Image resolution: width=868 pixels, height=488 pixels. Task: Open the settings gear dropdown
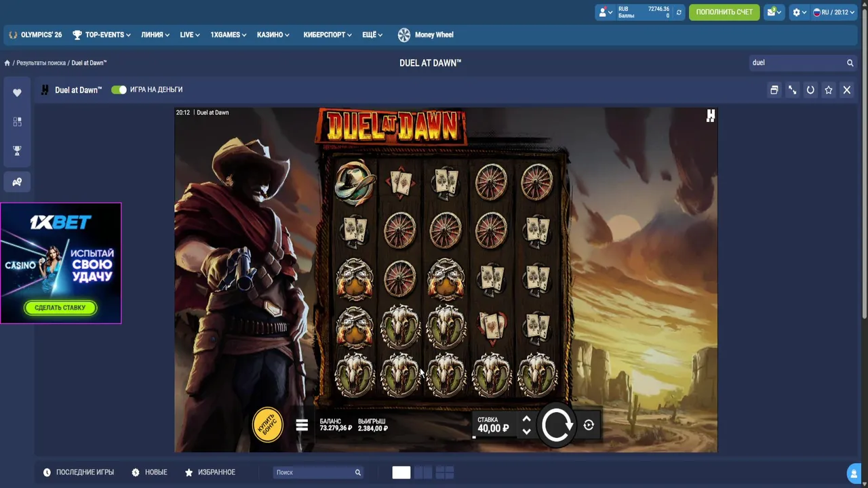click(800, 12)
